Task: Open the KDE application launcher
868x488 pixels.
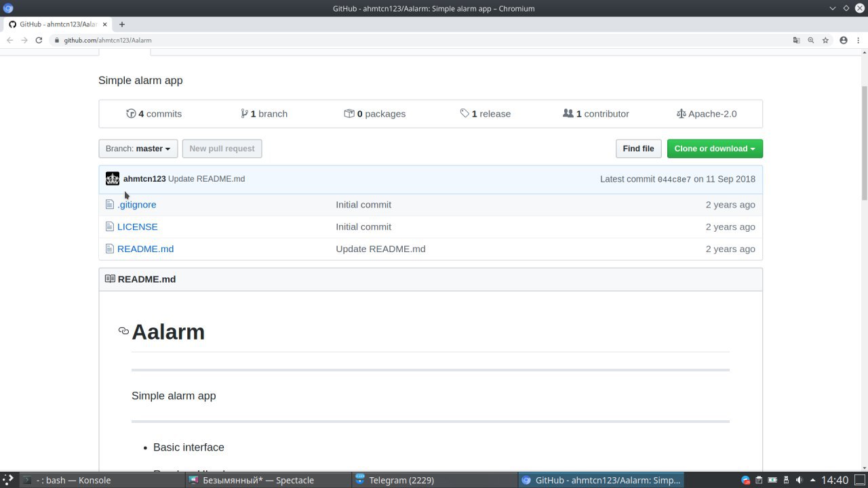Action: click(x=7, y=480)
